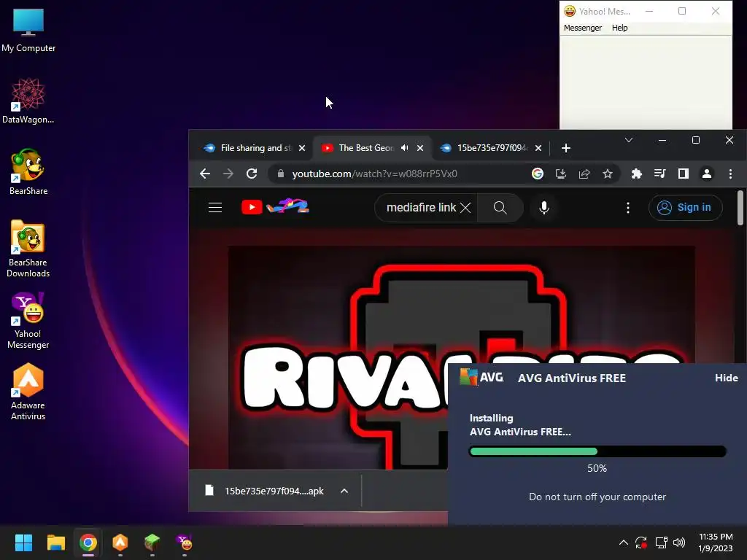Click the Google icon in address bar
747x560 pixels.
(538, 174)
